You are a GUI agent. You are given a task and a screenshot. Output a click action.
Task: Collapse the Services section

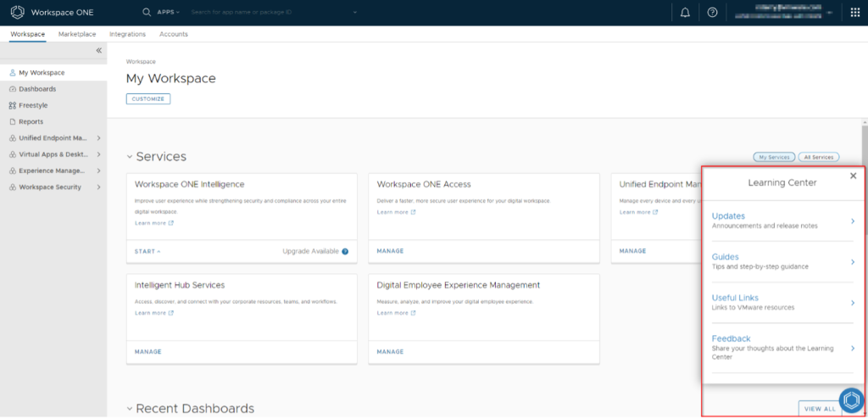(x=130, y=158)
